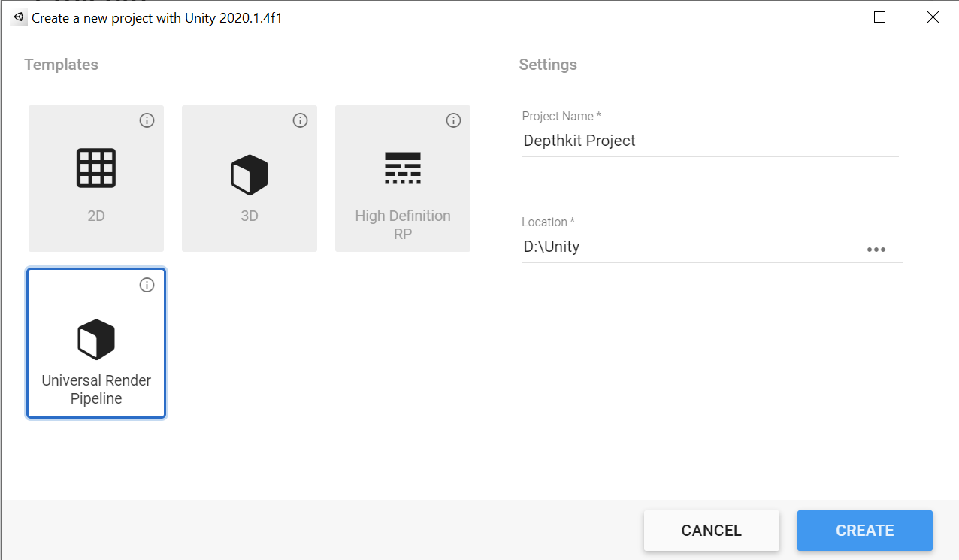Choose the 3D template cube icon
This screenshot has width=959, height=560.
250,174
